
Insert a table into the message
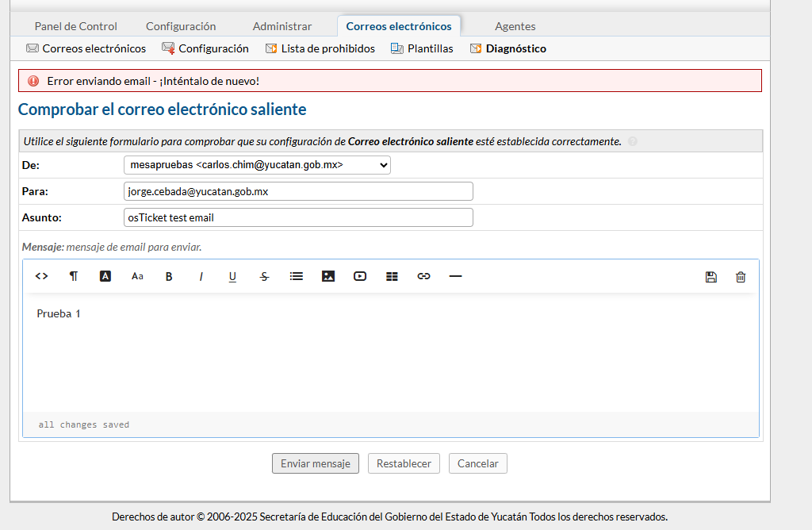[x=392, y=276]
